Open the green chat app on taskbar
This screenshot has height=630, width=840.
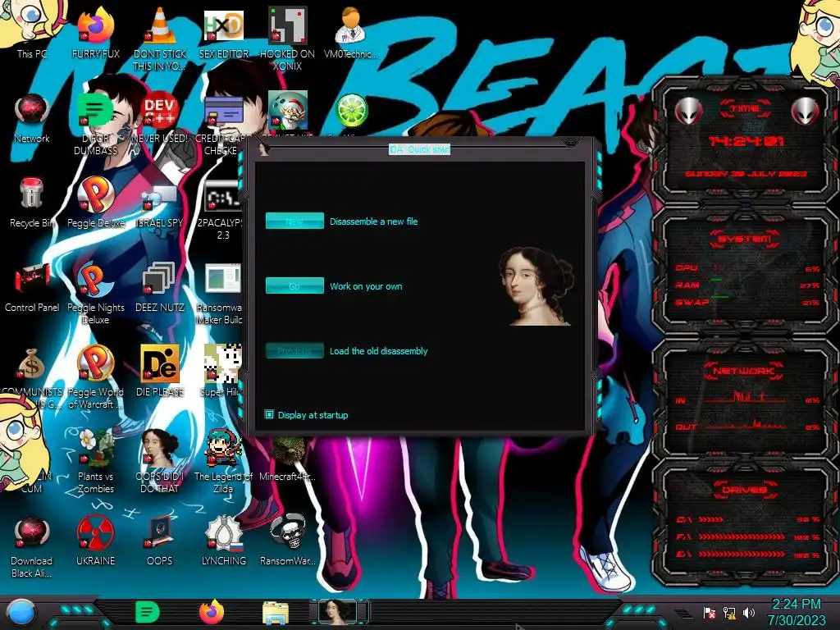(148, 612)
